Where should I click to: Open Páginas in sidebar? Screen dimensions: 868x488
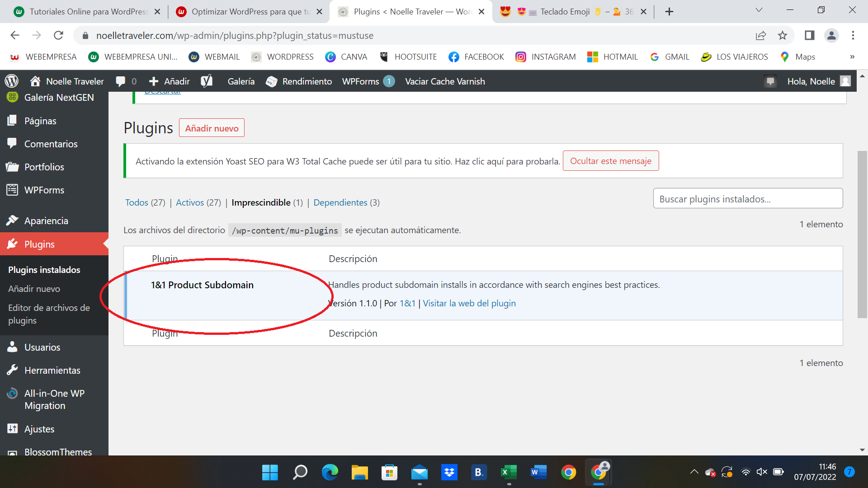[54, 121]
